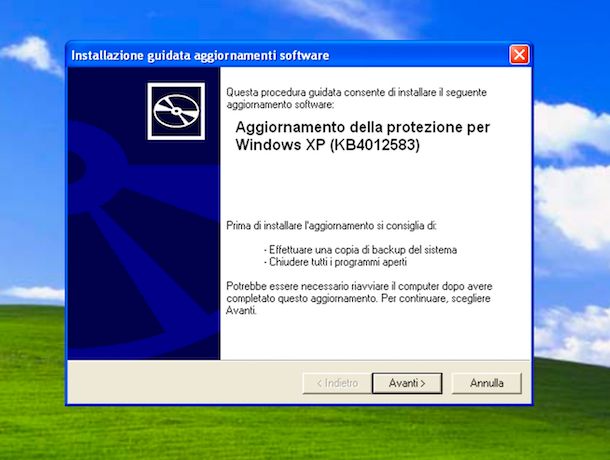This screenshot has height=460, width=610.
Task: Click the 'Potrebbe essere necessario riavviare' paragraph
Action: (359, 298)
